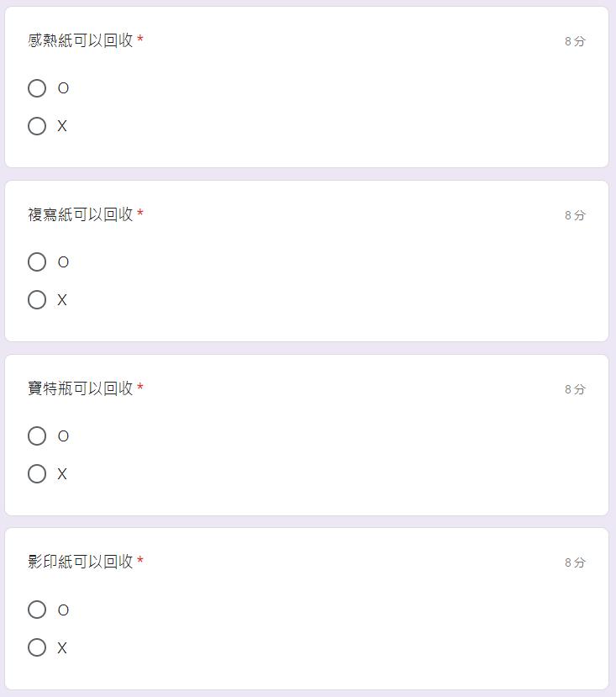Click the 8 分 label on 複寫紙 question
This screenshot has height=697, width=616.
click(x=575, y=215)
